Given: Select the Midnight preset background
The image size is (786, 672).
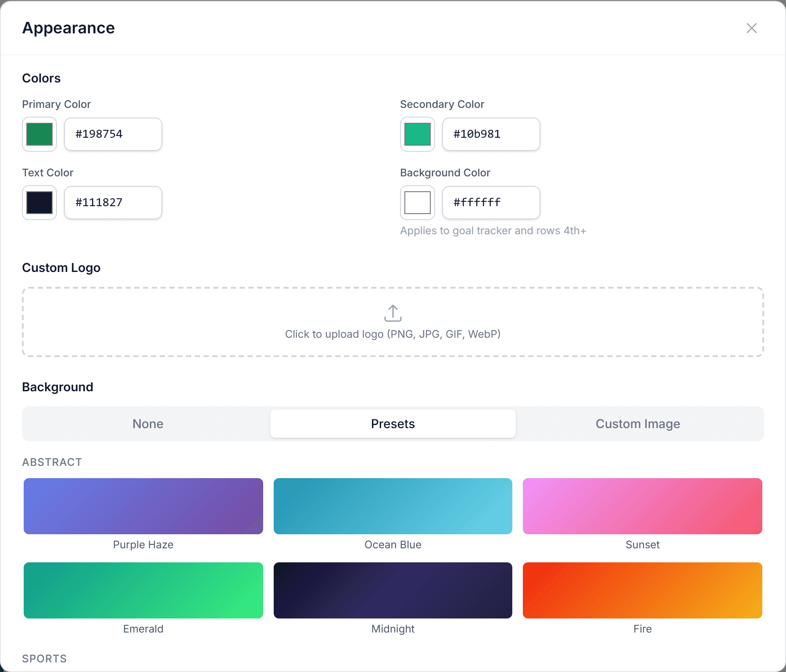Looking at the screenshot, I should click(393, 590).
